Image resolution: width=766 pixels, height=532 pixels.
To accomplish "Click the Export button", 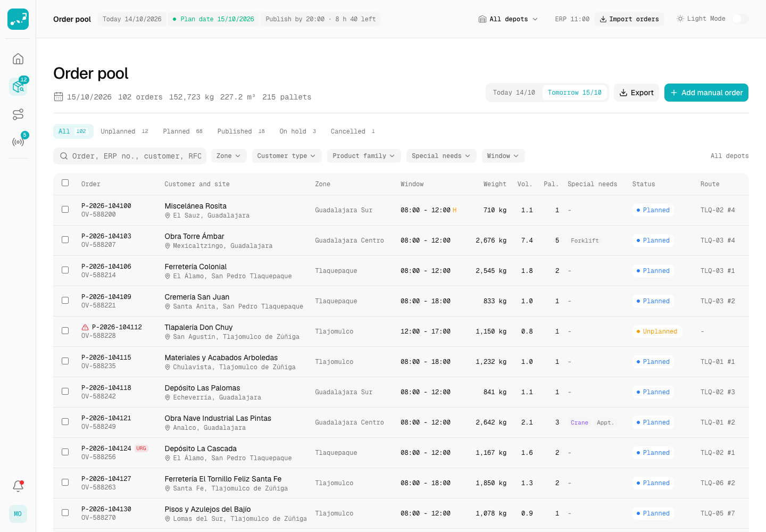I will tap(637, 93).
